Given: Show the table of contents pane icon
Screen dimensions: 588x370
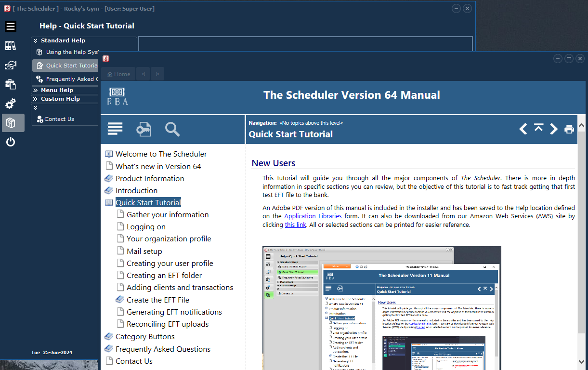Looking at the screenshot, I should [115, 129].
